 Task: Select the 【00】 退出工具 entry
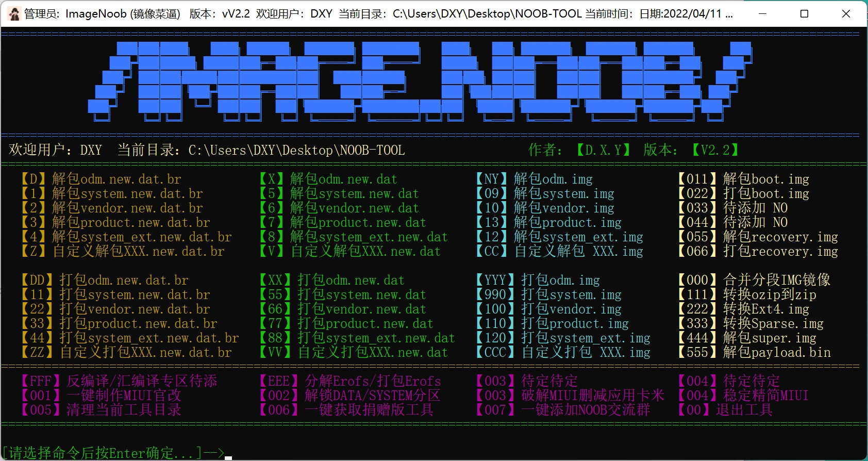point(725,410)
